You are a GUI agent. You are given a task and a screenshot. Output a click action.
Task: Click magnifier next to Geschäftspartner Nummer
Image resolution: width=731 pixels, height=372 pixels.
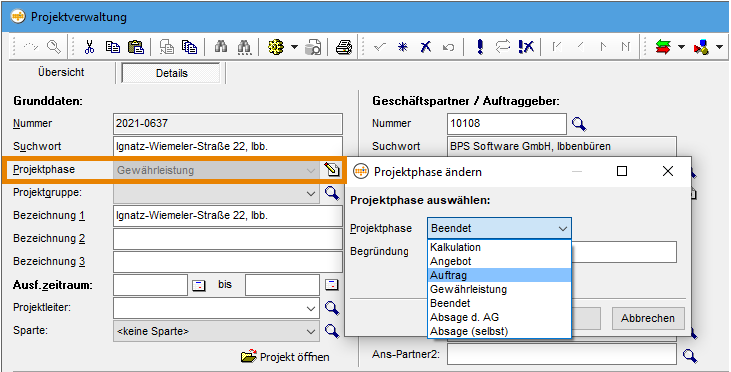pyautogui.click(x=579, y=124)
